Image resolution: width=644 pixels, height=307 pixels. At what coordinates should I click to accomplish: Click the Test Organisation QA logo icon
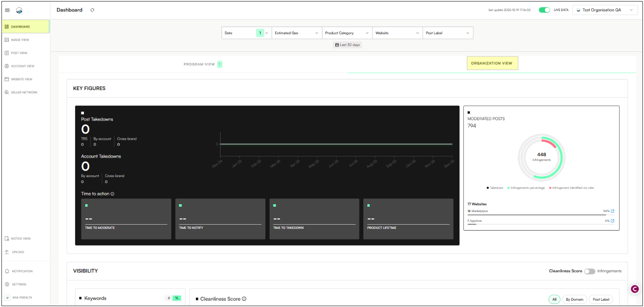[578, 10]
